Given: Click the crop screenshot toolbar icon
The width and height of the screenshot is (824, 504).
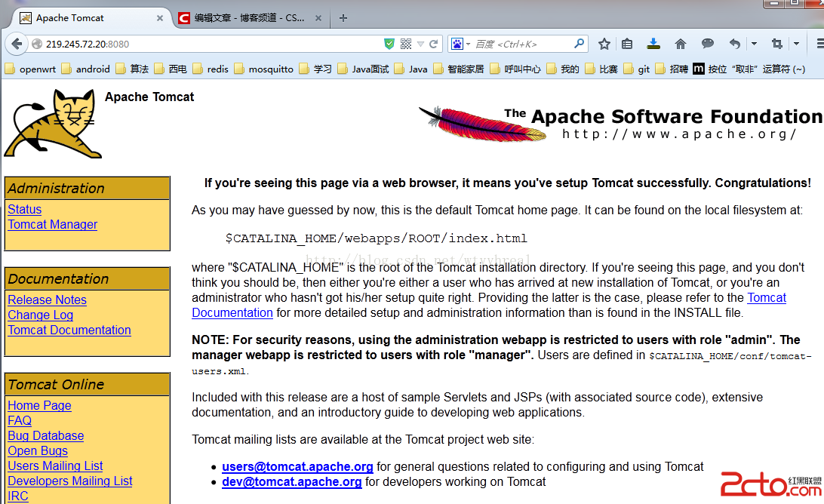Looking at the screenshot, I should click(x=776, y=45).
